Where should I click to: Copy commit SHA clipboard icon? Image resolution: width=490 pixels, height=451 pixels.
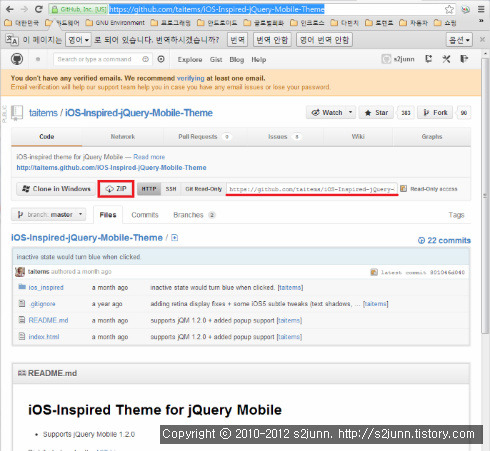[x=374, y=272]
